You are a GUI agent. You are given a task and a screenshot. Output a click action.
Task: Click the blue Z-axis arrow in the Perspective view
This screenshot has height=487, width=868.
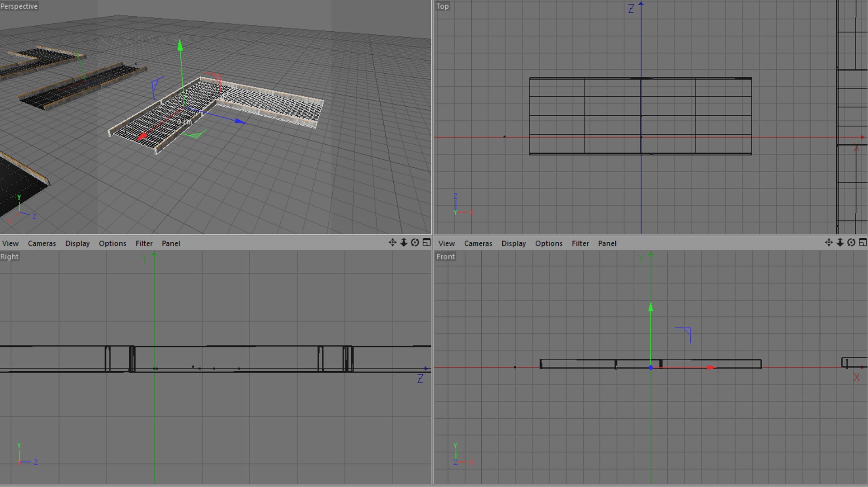[x=241, y=121]
